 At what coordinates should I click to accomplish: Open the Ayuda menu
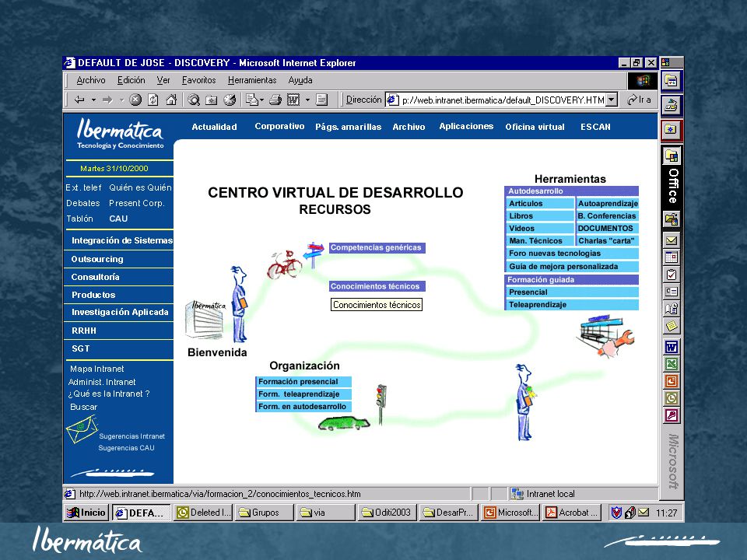click(x=300, y=80)
